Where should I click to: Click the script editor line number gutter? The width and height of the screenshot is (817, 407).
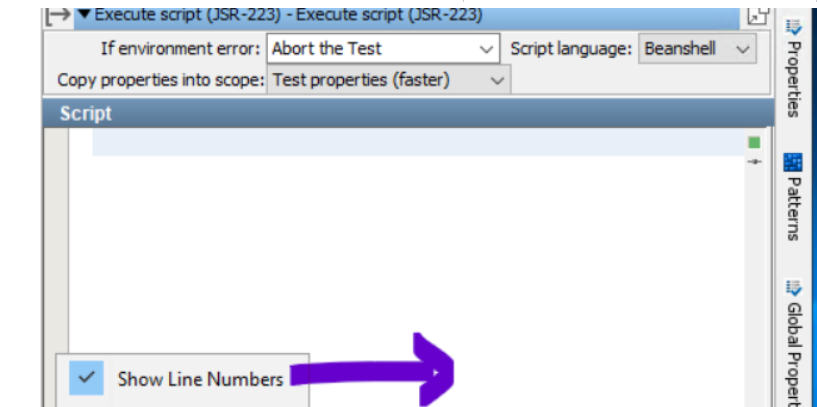[56, 240]
